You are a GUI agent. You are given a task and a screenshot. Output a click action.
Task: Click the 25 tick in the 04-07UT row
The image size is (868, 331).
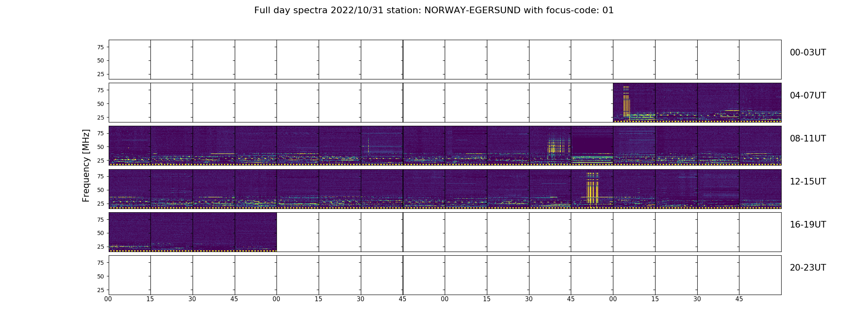point(100,118)
